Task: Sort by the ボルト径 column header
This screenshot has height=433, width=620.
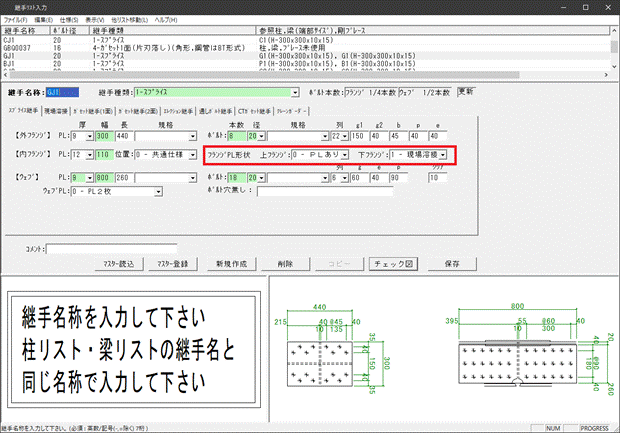Action: click(x=70, y=30)
